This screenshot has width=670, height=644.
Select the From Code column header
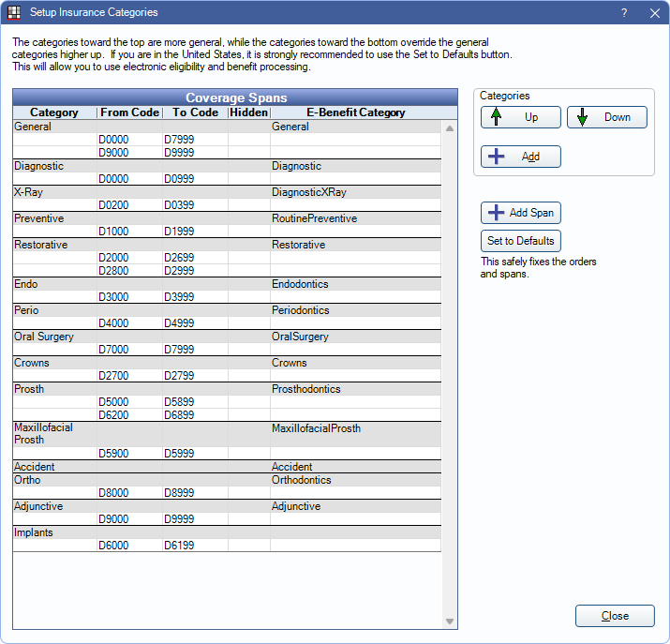tap(129, 112)
